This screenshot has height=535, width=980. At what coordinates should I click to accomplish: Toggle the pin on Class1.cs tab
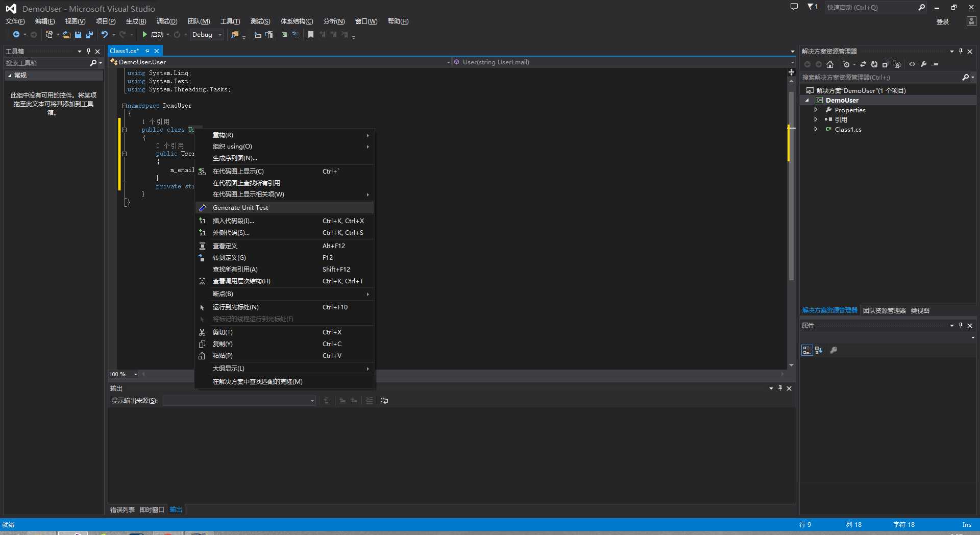(x=148, y=51)
